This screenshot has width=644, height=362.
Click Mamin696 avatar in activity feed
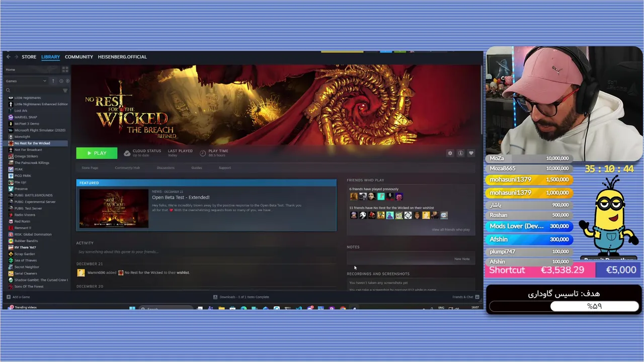click(x=80, y=273)
